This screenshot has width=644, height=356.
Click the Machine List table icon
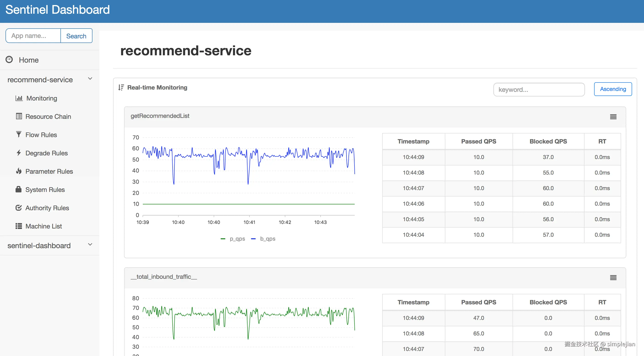click(19, 226)
